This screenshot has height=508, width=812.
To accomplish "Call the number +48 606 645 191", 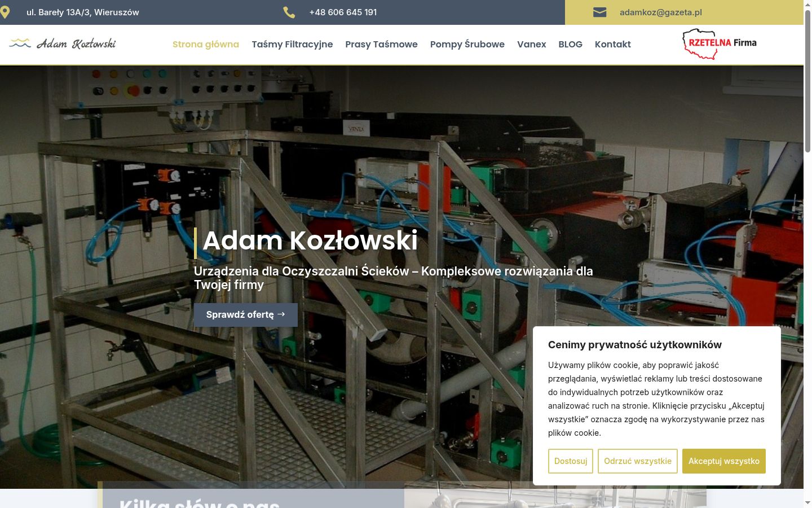I will point(343,12).
